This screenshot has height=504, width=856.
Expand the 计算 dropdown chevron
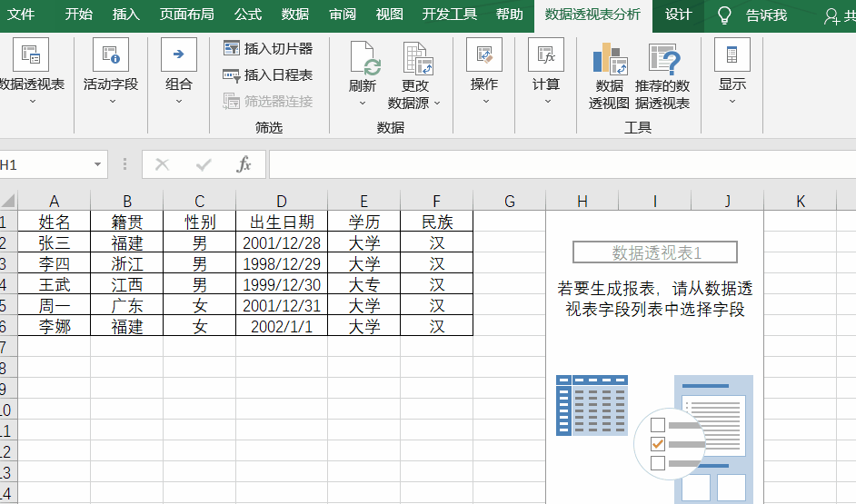[548, 102]
